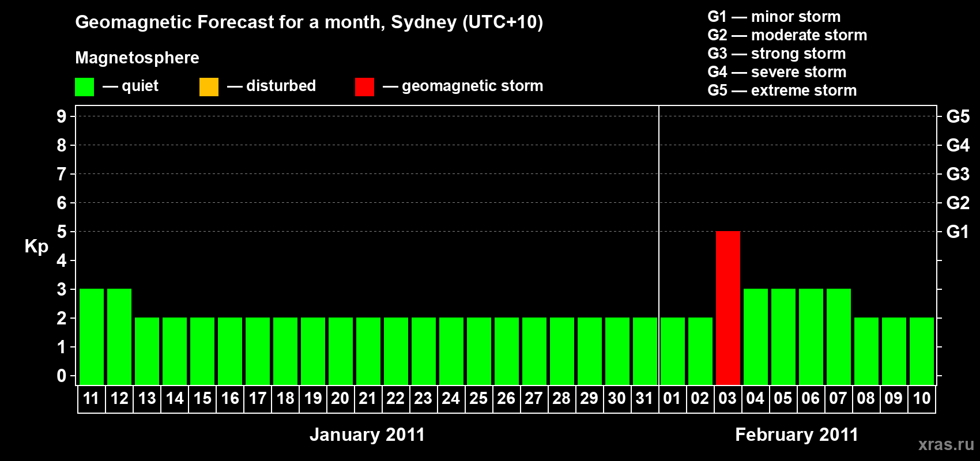Click date label 14 on the axis

tap(175, 398)
